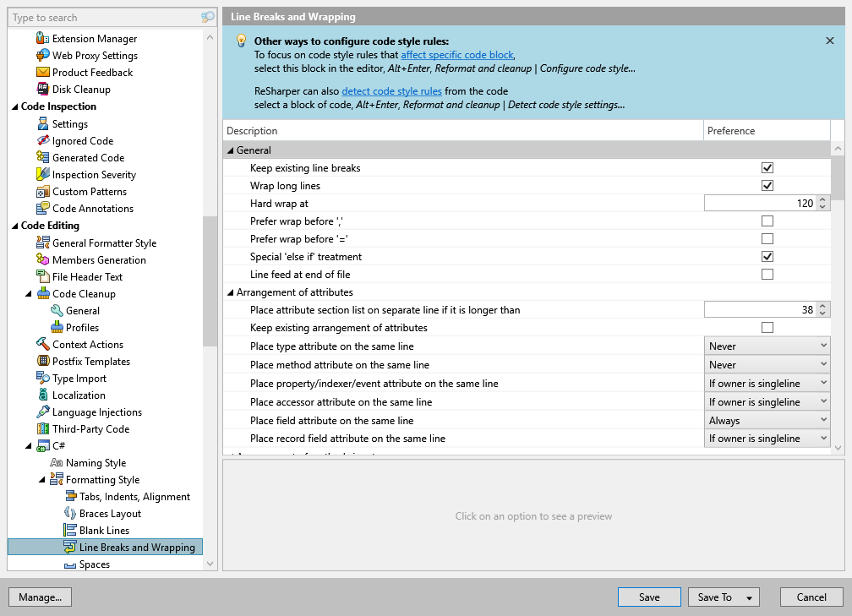Increase Hard wrap at value with up arrow
Screen dimensions: 852x616
tap(824, 199)
